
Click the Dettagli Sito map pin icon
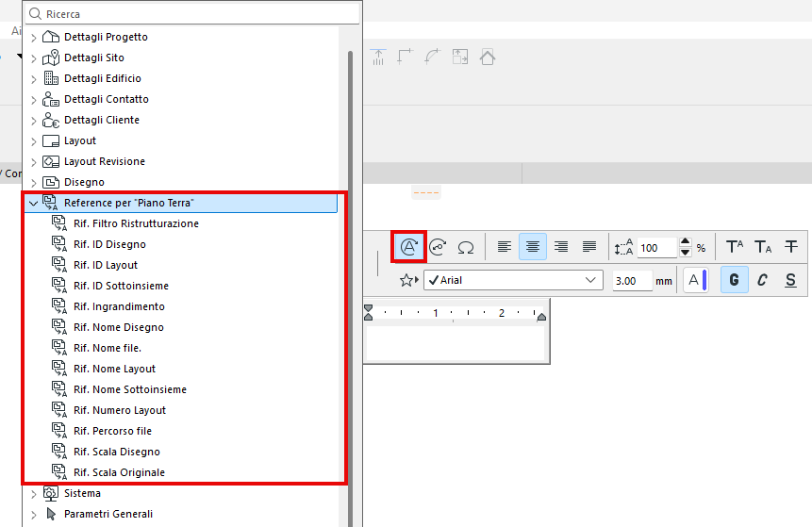[51, 58]
